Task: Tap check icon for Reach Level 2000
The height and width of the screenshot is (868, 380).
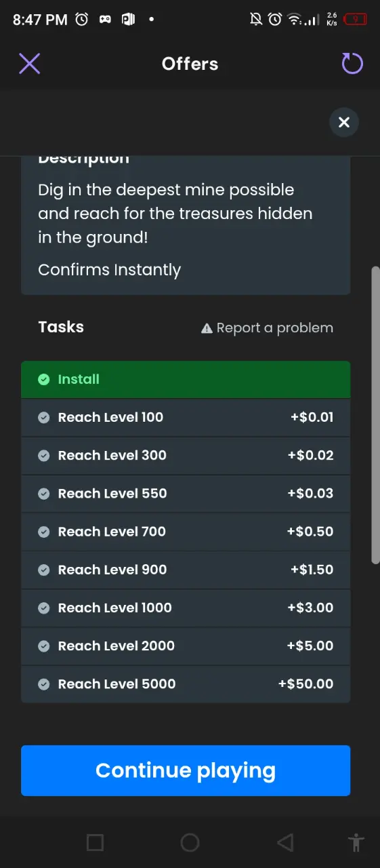Action: pyautogui.click(x=44, y=646)
